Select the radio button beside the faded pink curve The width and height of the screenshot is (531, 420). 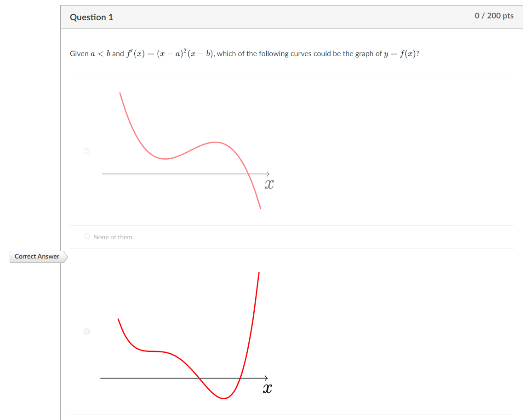point(87,151)
